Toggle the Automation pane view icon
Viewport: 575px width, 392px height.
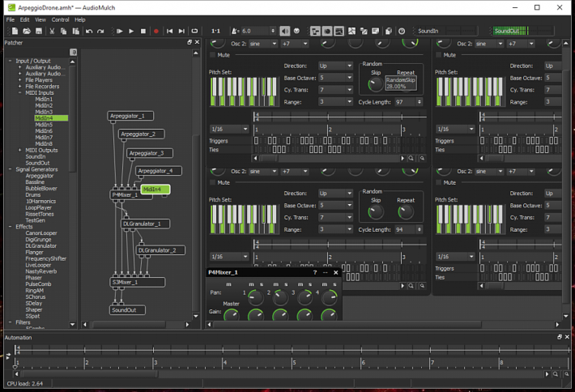click(x=339, y=31)
